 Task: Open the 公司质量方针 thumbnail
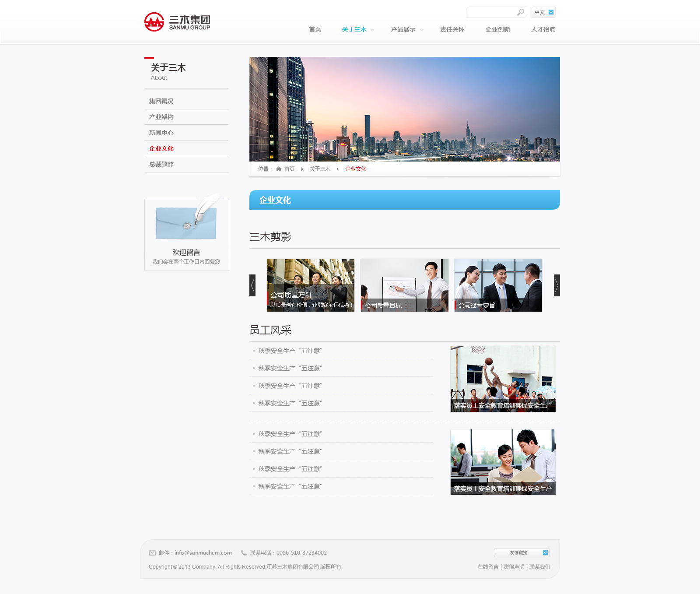point(311,285)
